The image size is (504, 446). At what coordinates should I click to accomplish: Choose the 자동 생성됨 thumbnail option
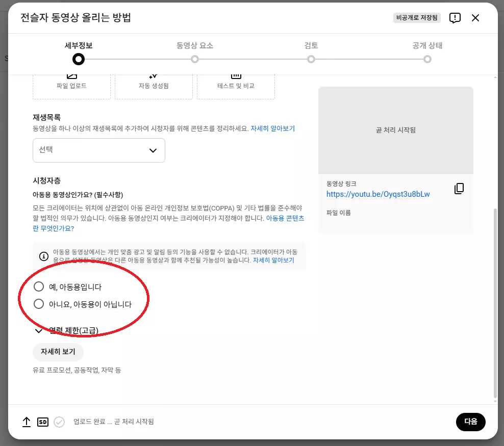click(x=154, y=86)
